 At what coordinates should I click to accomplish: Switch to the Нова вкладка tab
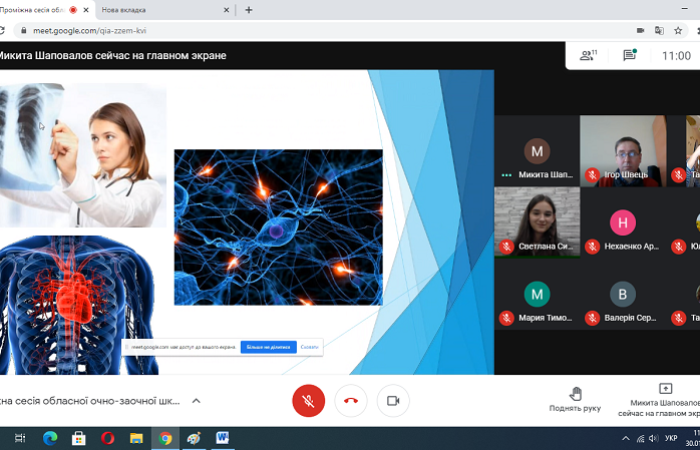point(160,10)
